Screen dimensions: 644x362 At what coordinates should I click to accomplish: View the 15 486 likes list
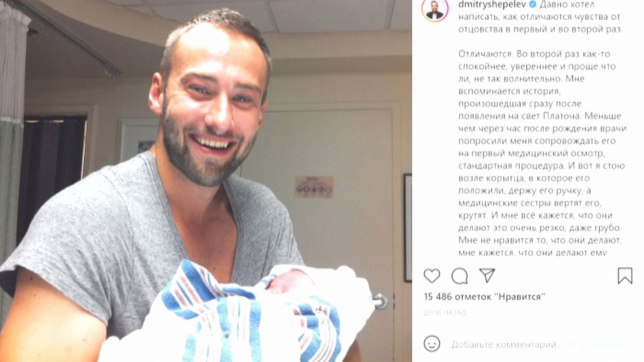coord(484,297)
